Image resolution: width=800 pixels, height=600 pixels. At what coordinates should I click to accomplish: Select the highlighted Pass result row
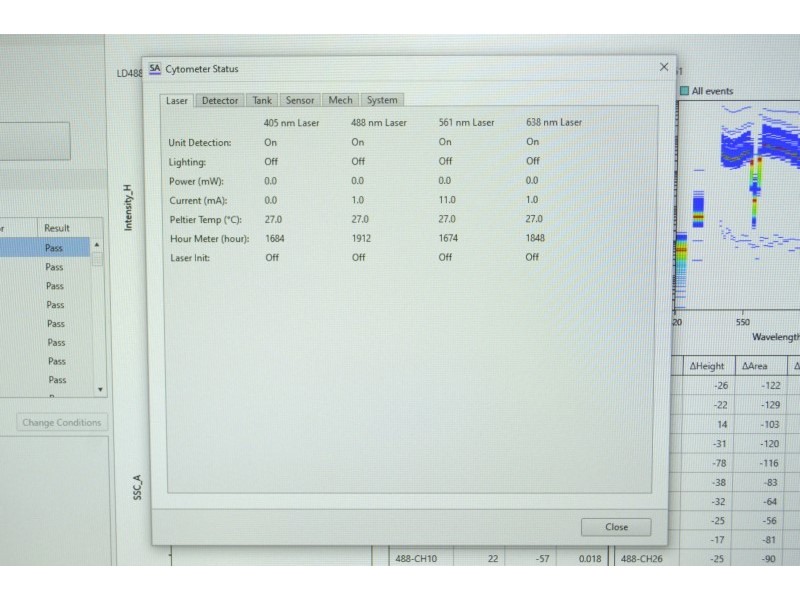point(53,247)
